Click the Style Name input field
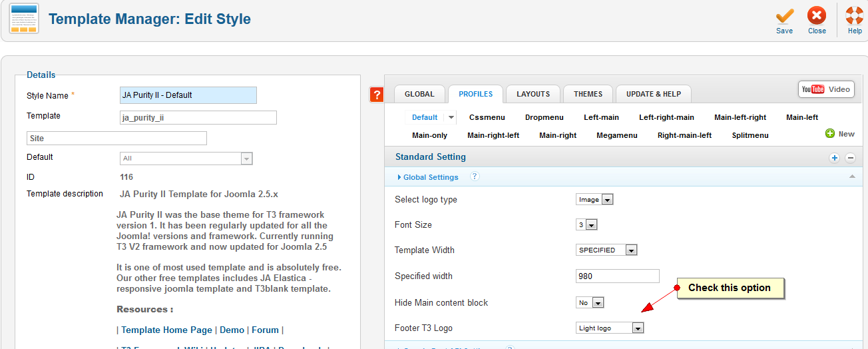This screenshot has width=868, height=349. (x=188, y=95)
